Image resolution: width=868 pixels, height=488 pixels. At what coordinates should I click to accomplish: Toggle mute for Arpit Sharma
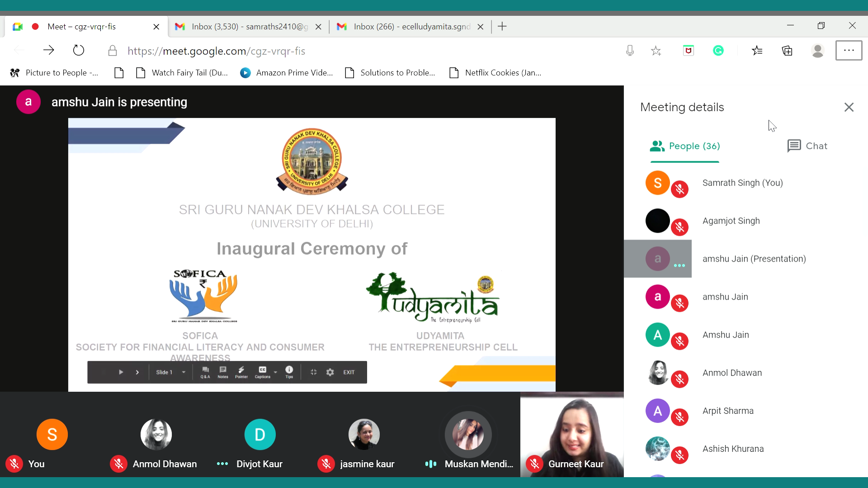pyautogui.click(x=679, y=417)
